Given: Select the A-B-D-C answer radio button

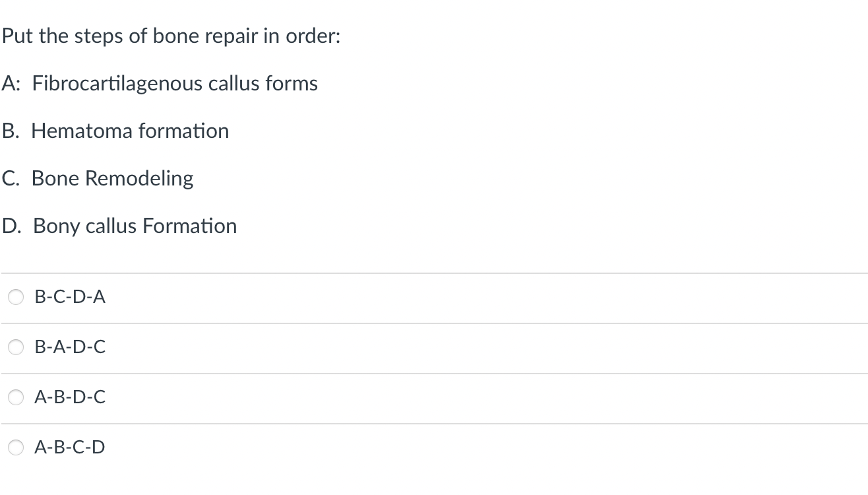Looking at the screenshot, I should 16,397.
